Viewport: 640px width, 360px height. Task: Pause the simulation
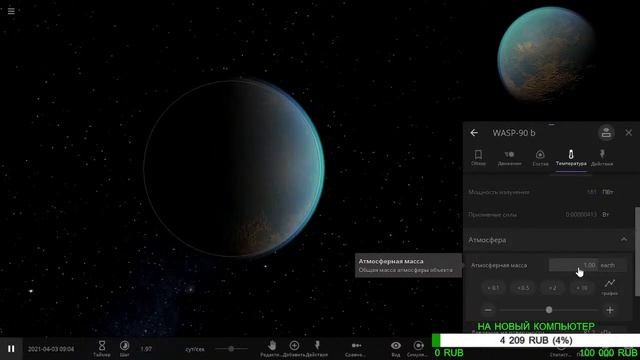pyautogui.click(x=11, y=349)
